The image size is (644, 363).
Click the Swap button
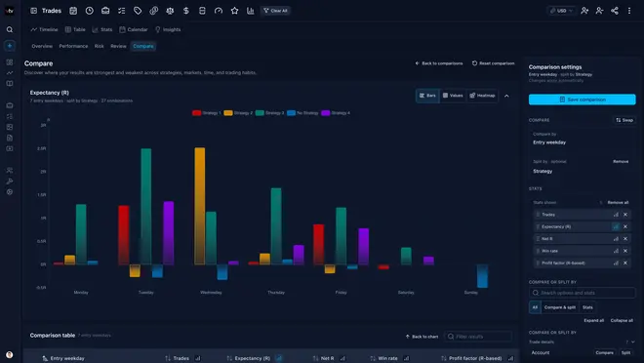coord(624,120)
